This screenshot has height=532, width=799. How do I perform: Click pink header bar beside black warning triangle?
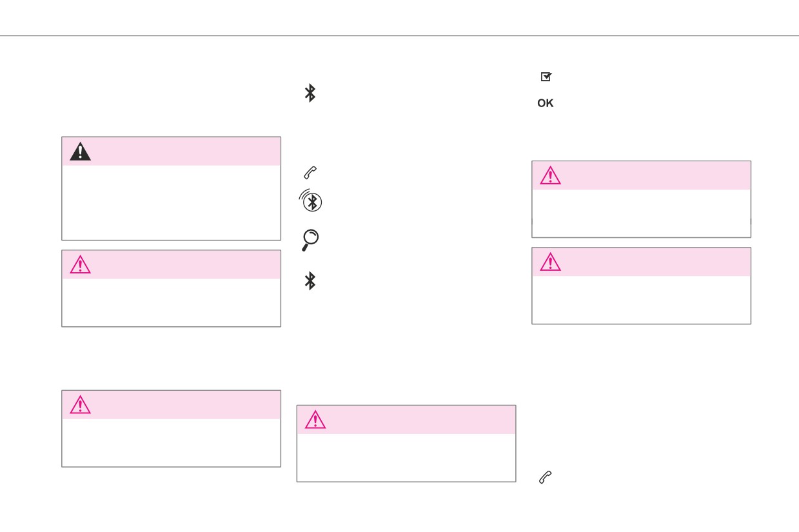pyautogui.click(x=186, y=151)
